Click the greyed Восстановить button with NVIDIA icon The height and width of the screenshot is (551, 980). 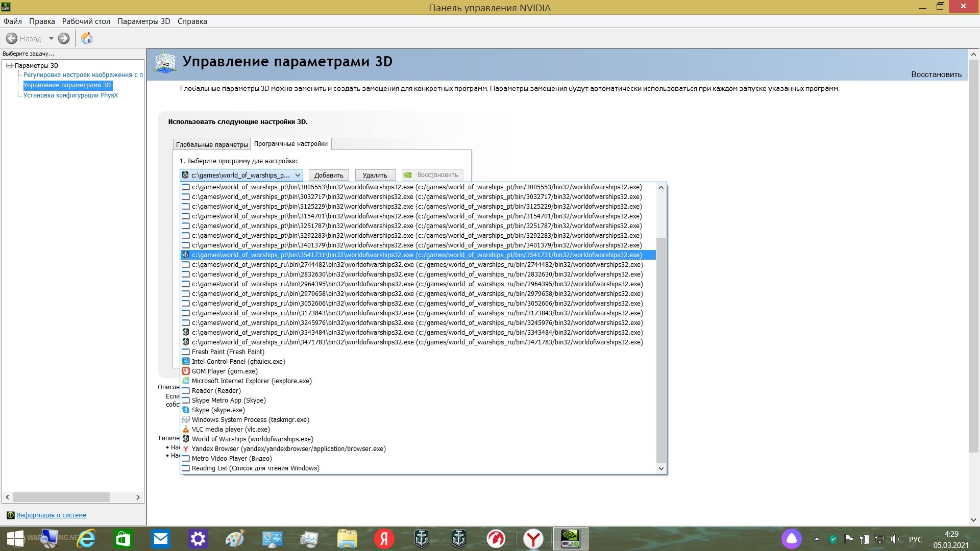[x=432, y=175]
